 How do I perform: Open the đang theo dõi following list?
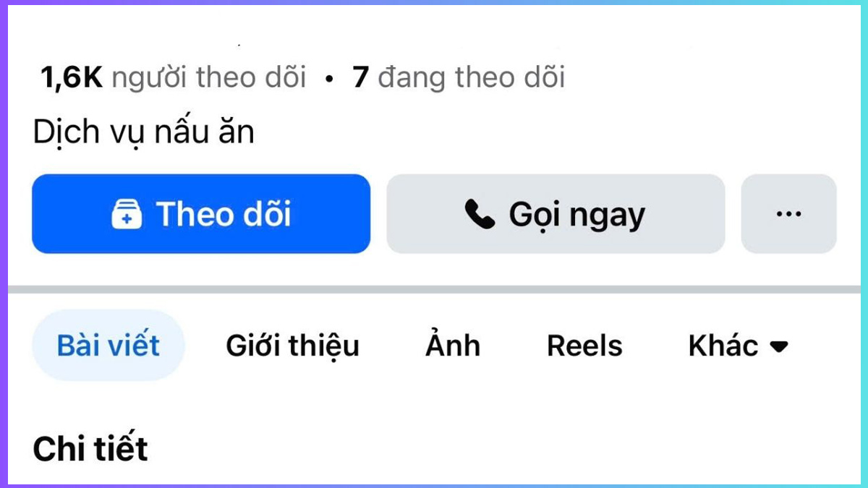tap(471, 77)
